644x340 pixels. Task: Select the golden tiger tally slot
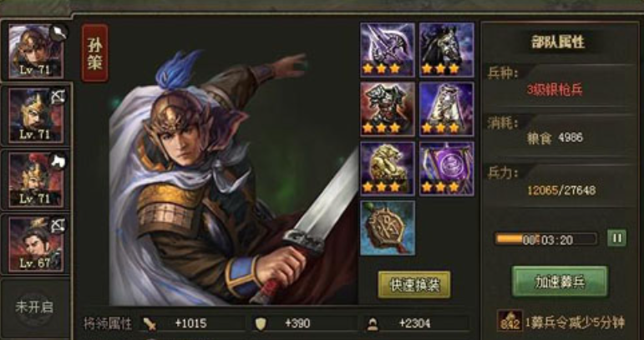click(x=388, y=169)
